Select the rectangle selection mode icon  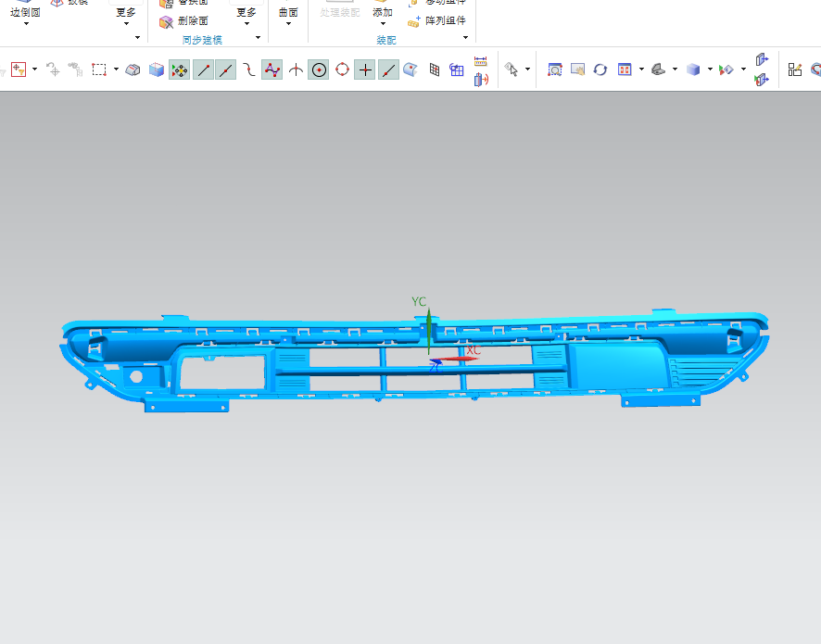[x=99, y=69]
